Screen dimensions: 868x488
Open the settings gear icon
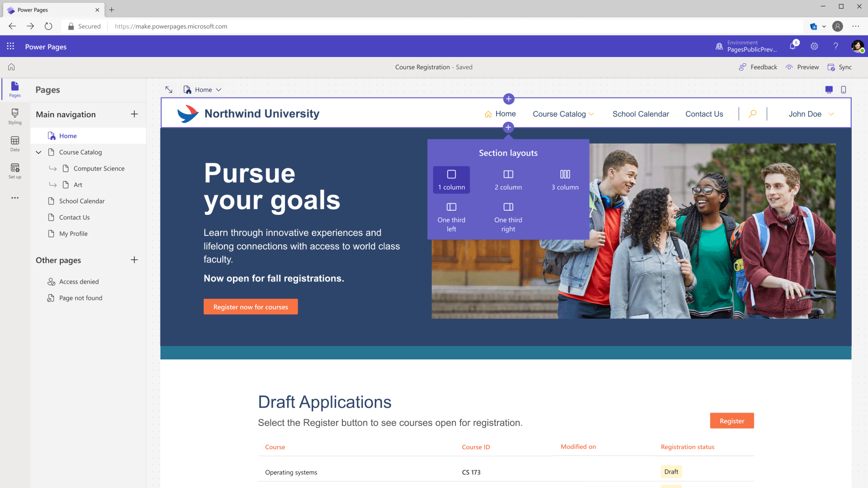(814, 46)
